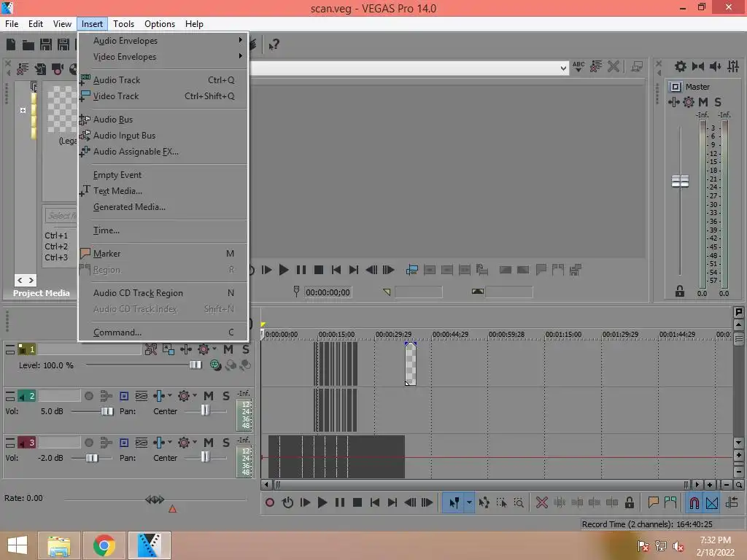Click the New project icon in toolbar

[x=11, y=44]
